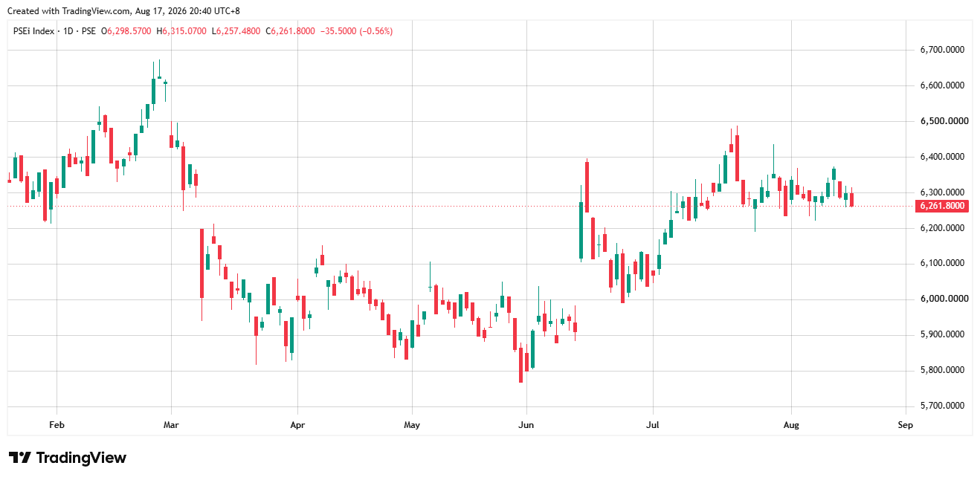This screenshot has height=480, width=980.
Task: Click the Jun label on time axis
Action: [x=526, y=426]
